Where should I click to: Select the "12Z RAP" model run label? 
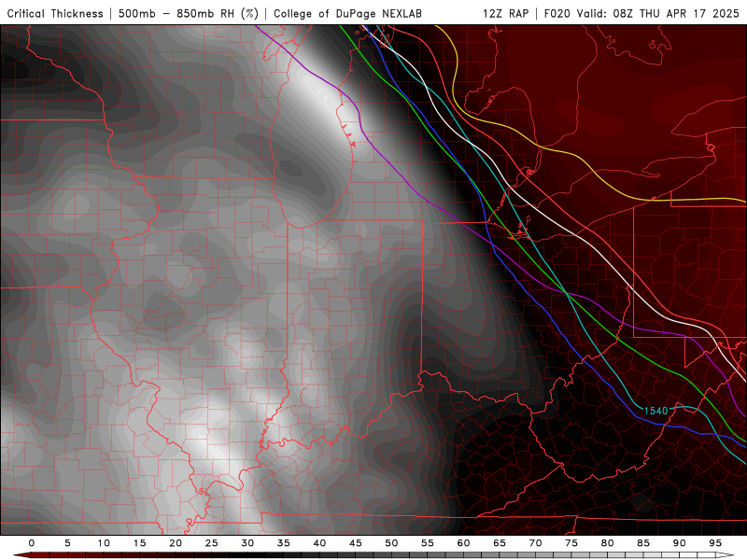(x=505, y=13)
